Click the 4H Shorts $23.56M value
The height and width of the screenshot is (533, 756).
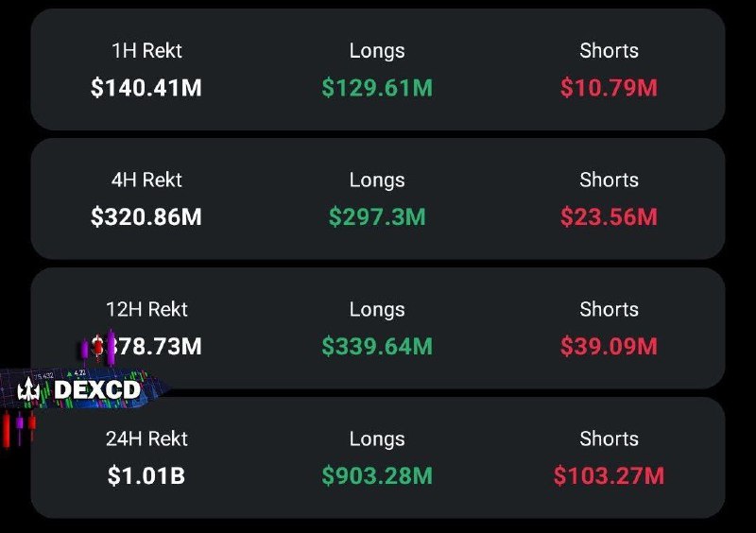tap(609, 217)
